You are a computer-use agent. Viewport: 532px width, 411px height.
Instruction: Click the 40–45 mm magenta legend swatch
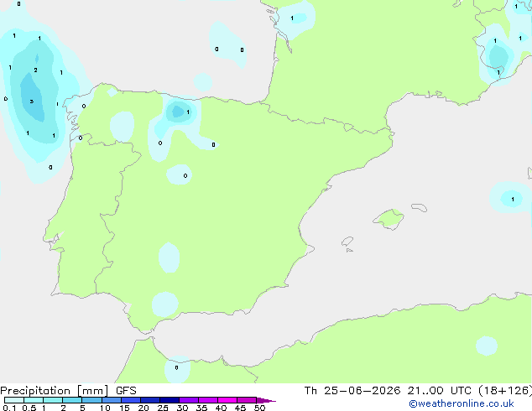227,400
